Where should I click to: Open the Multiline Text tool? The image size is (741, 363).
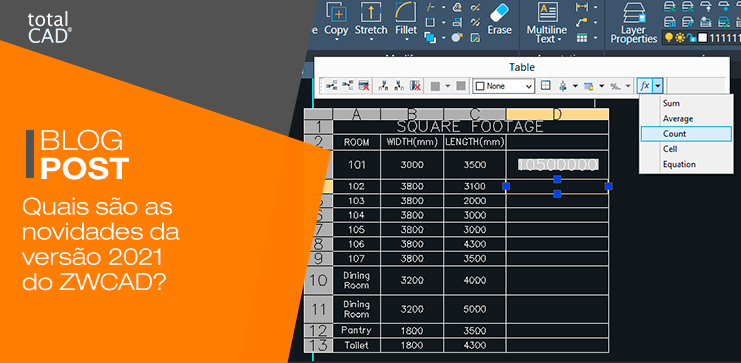(548, 23)
